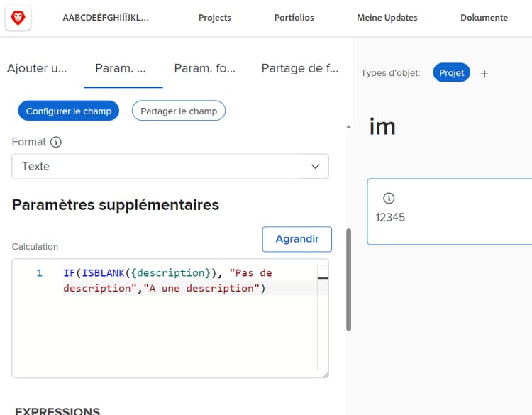The width and height of the screenshot is (532, 415).
Task: Click the panel's vertical scrollbar thumb
Action: pyautogui.click(x=348, y=280)
